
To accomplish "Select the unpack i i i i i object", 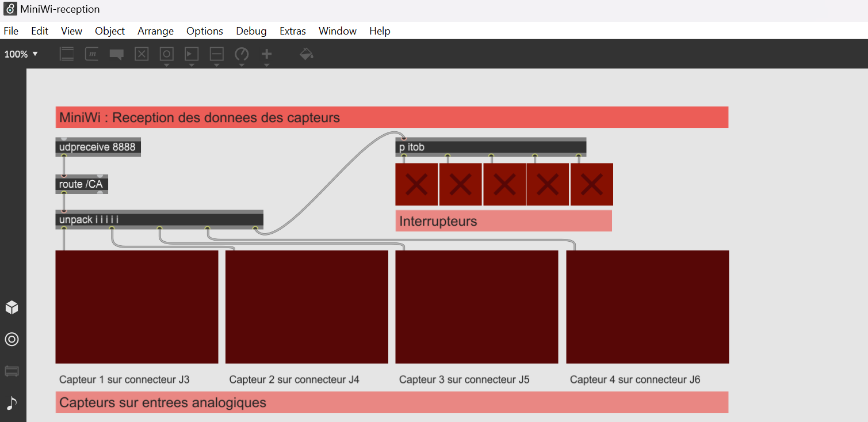I will 159,220.
